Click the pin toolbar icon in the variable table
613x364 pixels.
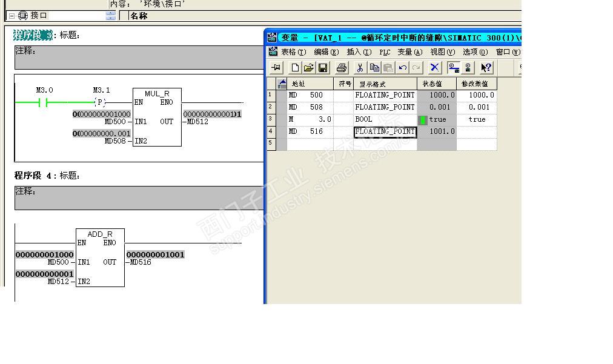click(276, 68)
